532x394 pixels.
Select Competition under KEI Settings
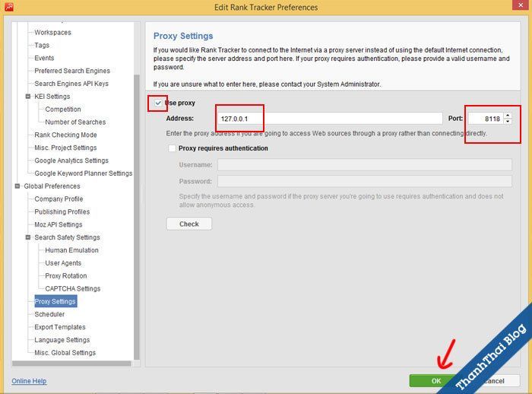pyautogui.click(x=63, y=109)
